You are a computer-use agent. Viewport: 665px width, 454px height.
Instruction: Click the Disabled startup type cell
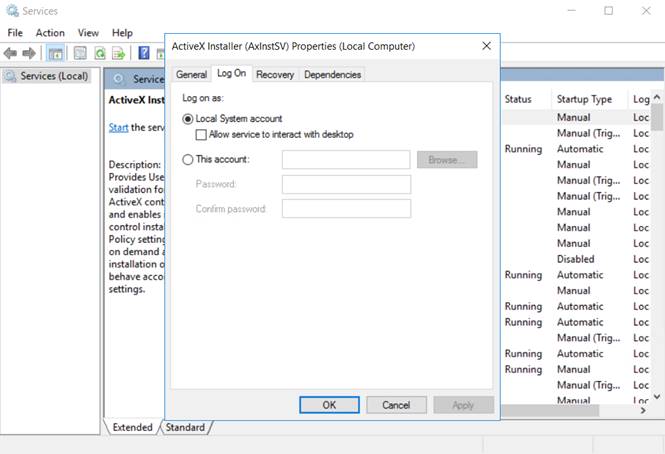(576, 259)
